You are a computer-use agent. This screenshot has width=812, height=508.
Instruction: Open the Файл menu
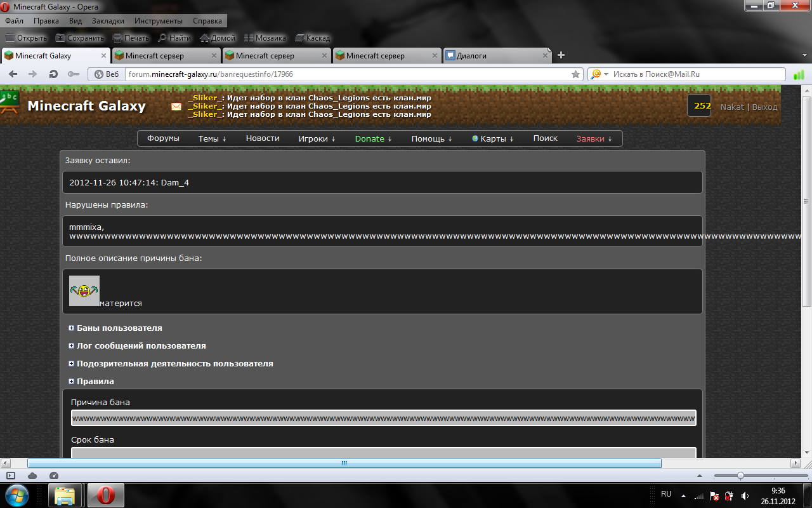14,21
